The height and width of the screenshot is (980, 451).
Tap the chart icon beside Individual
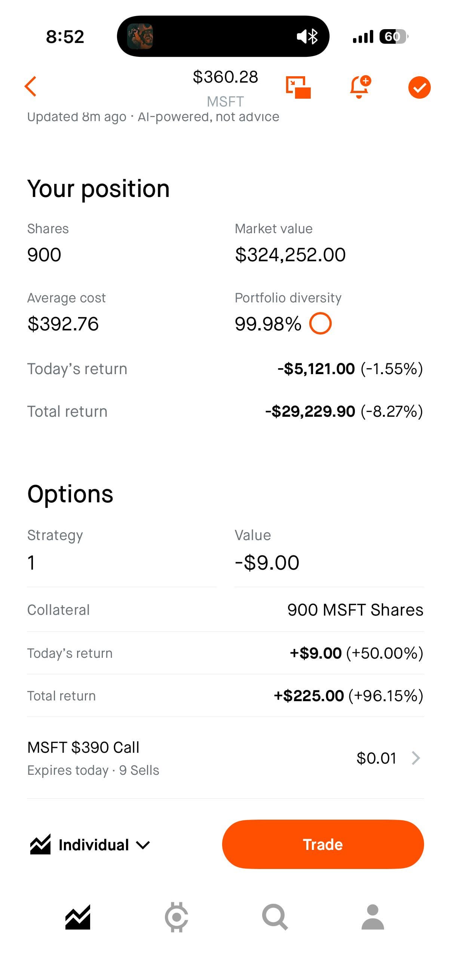click(40, 845)
